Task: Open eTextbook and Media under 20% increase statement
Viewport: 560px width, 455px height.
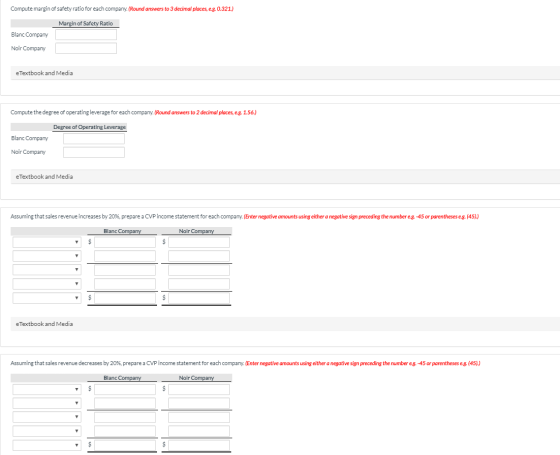Action: click(44, 324)
